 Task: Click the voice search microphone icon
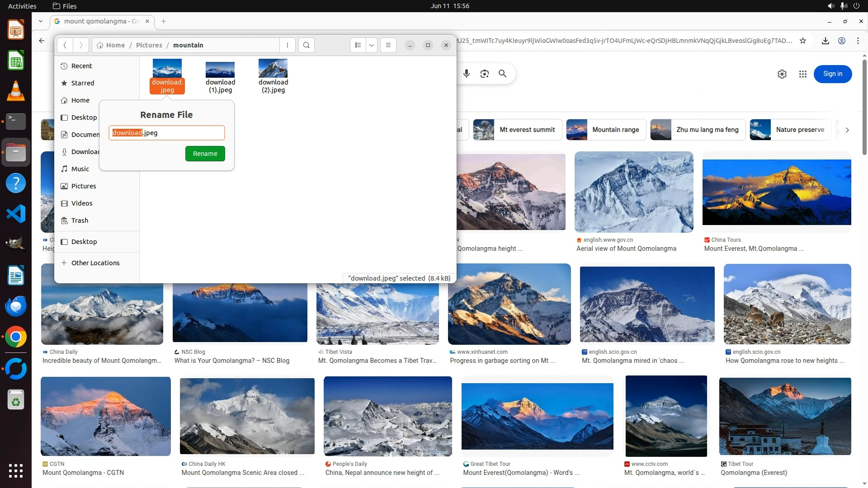pyautogui.click(x=467, y=74)
